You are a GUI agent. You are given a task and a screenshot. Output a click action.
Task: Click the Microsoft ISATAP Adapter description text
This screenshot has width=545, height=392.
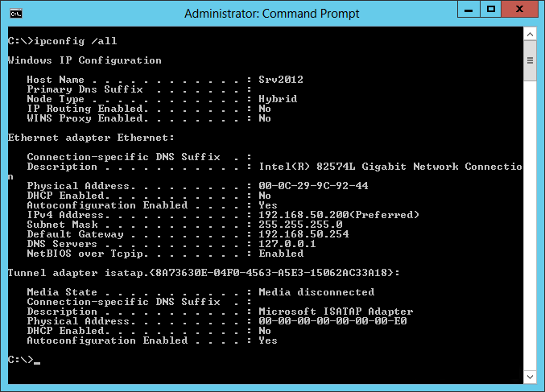[x=336, y=311]
